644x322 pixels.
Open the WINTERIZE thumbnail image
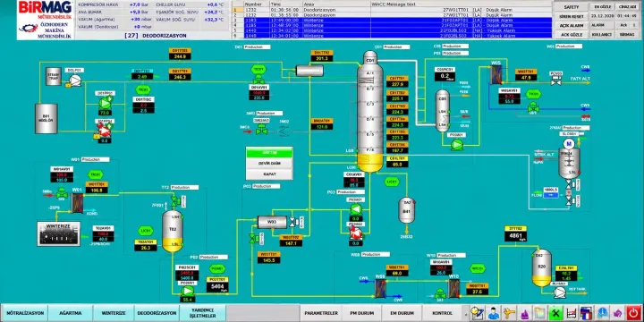[x=58, y=233]
